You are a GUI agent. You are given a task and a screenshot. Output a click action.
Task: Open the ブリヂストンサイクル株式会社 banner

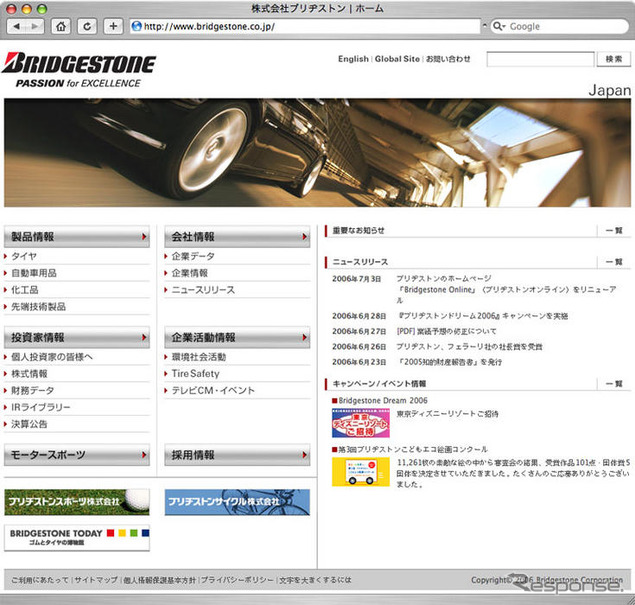point(237,502)
